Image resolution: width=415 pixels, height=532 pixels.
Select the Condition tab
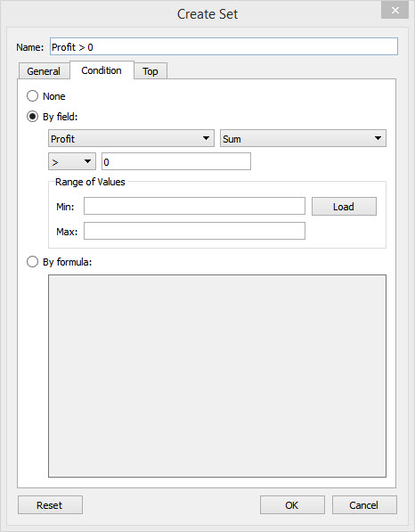click(102, 70)
